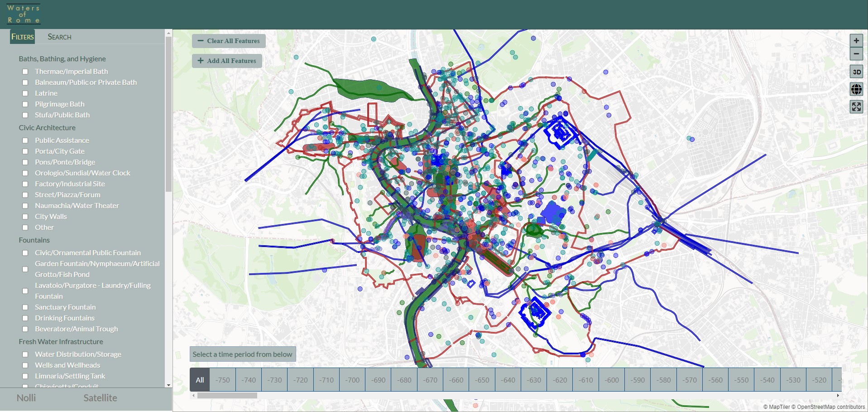The width and height of the screenshot is (868, 412).
Task: Open the Search tab
Action: (x=59, y=37)
